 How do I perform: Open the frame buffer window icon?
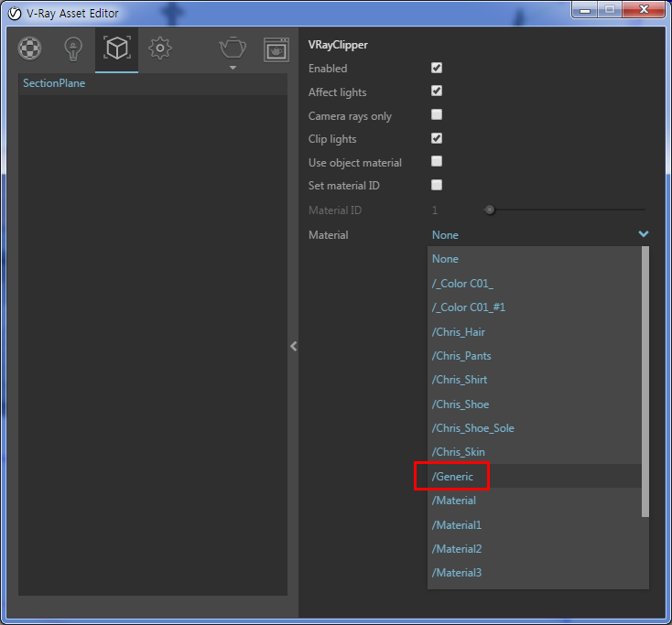(276, 49)
